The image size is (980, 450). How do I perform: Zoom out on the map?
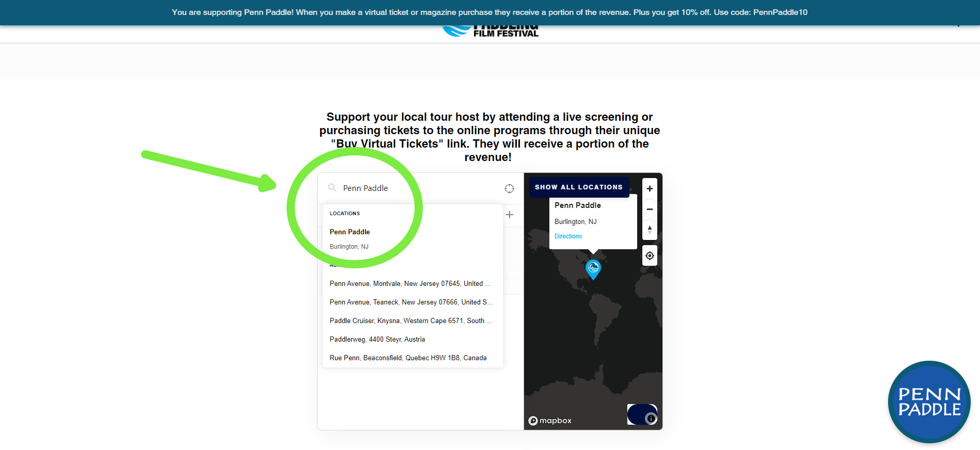pyautogui.click(x=650, y=209)
